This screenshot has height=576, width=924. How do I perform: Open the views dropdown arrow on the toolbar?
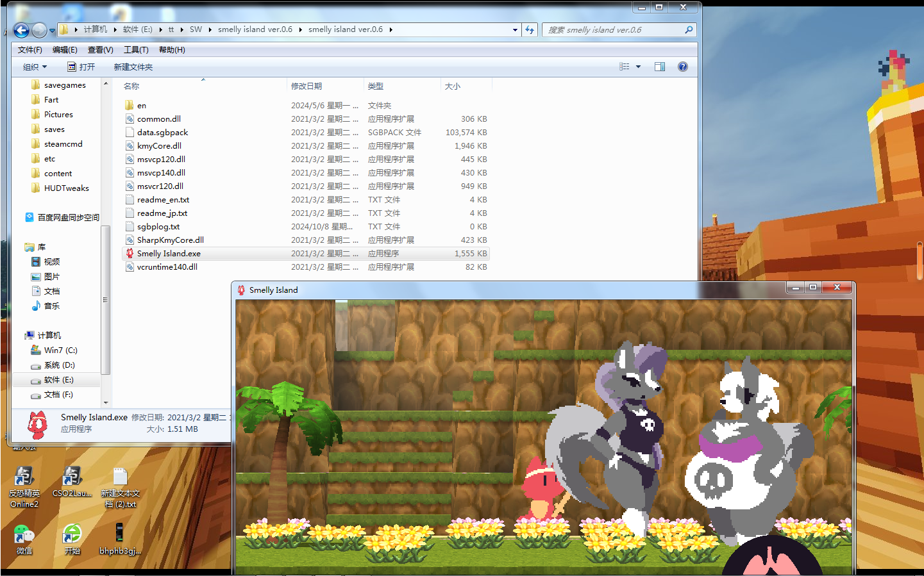[x=638, y=66]
